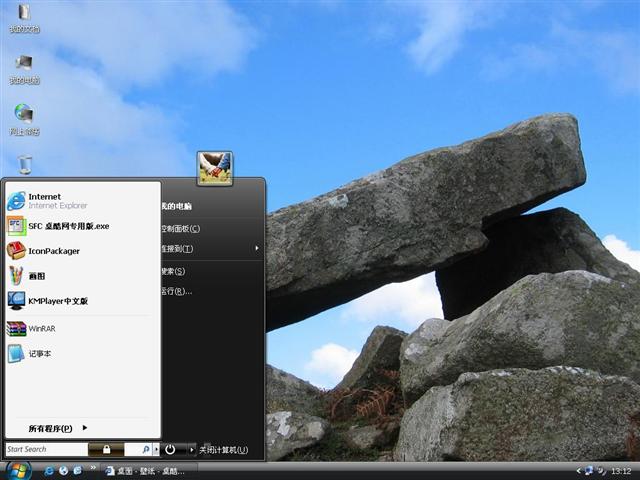
Task: Click the tray icon next to the clock
Action: [602, 471]
